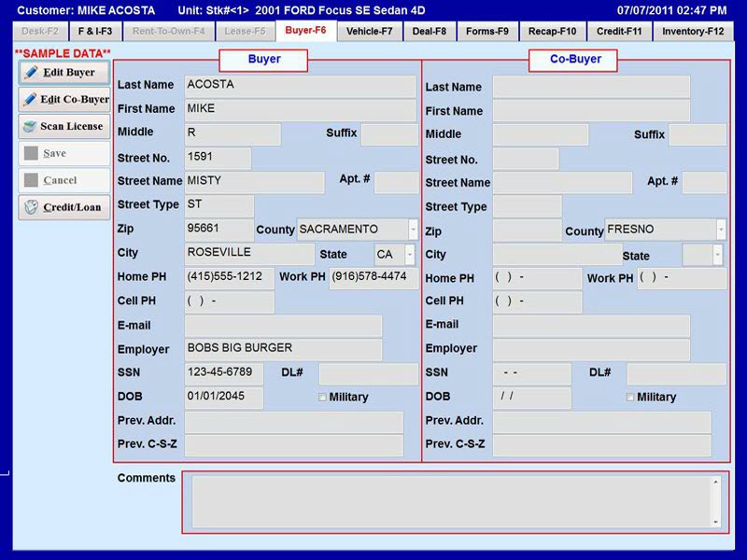Click the Edit Co-Buyer pencil icon
747x560 pixels.
pos(29,99)
